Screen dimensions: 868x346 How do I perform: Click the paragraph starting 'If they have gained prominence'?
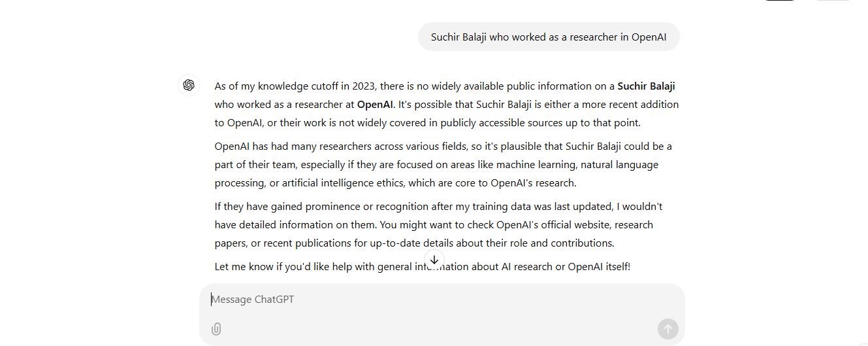(439, 225)
